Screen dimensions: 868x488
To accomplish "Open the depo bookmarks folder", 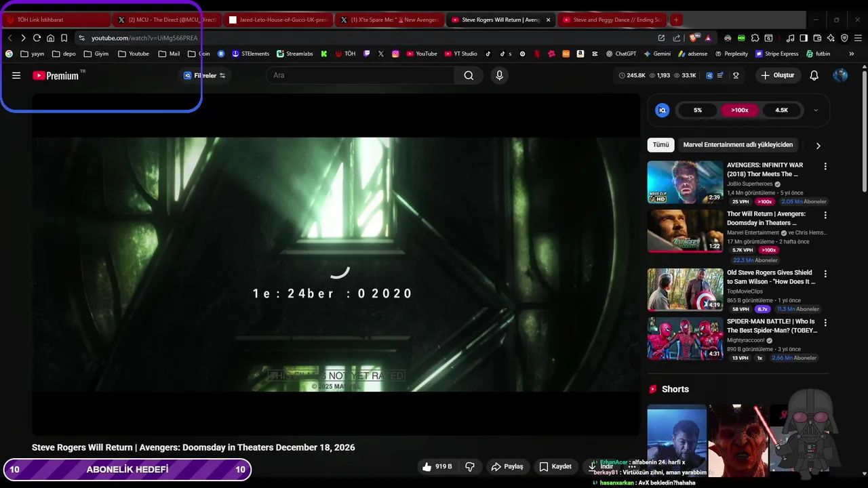I will 64,54.
